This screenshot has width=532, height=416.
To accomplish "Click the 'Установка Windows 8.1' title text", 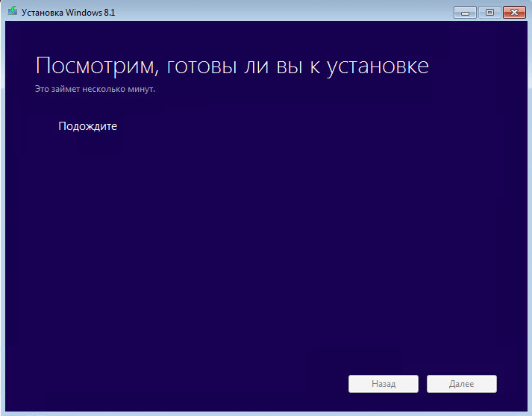I will coord(68,13).
